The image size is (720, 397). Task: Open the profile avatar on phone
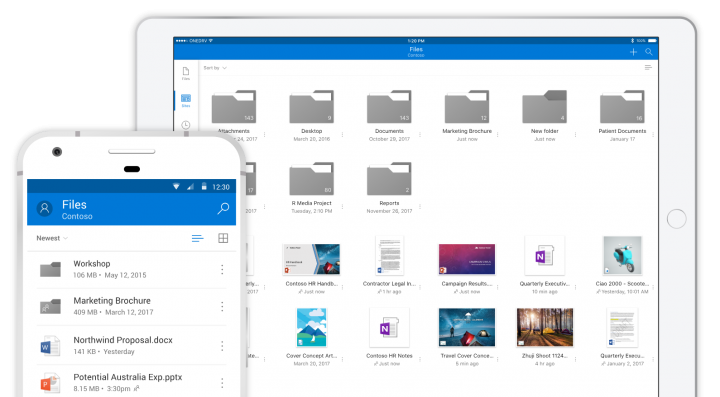[45, 208]
